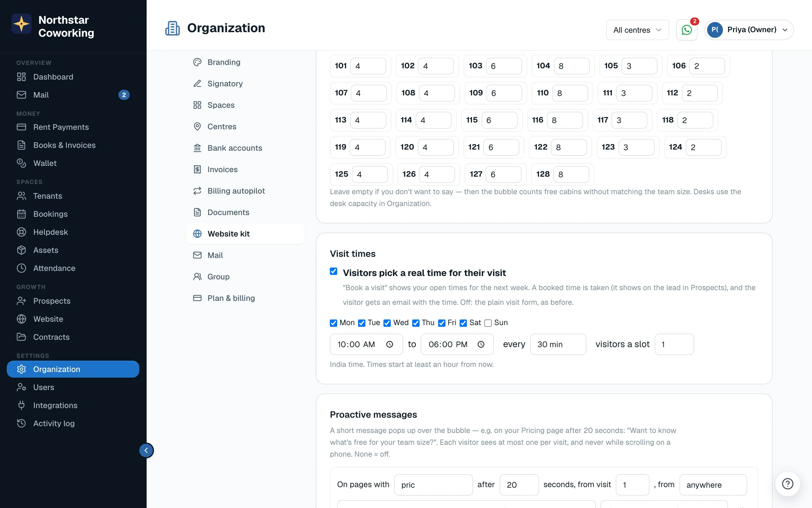Toggle visitors pick a real time checkbox
This screenshot has width=812, height=508.
pos(334,271)
